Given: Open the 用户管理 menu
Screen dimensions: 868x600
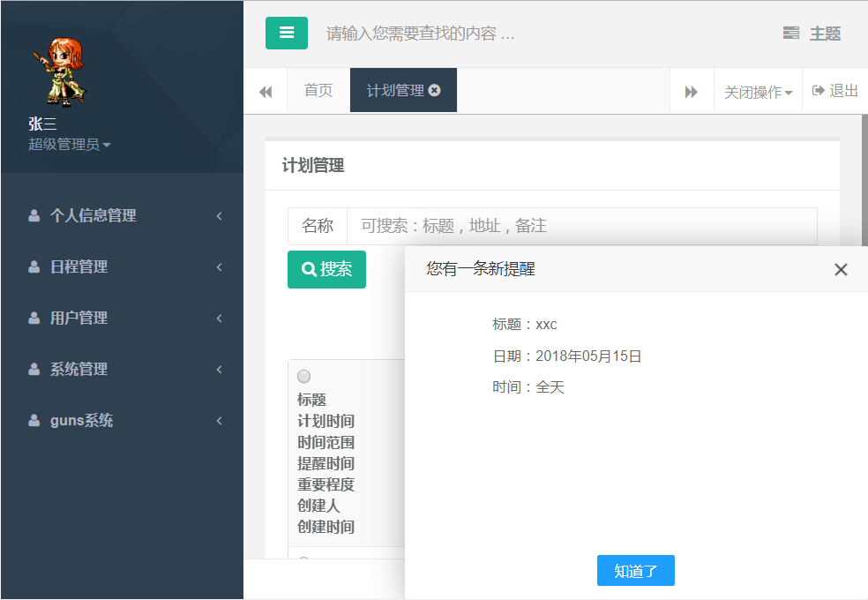Looking at the screenshot, I should pos(123,318).
